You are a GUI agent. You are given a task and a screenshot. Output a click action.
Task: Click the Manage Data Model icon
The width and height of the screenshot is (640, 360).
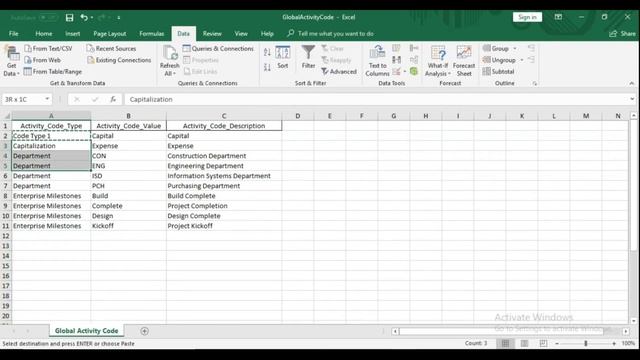click(x=414, y=71)
